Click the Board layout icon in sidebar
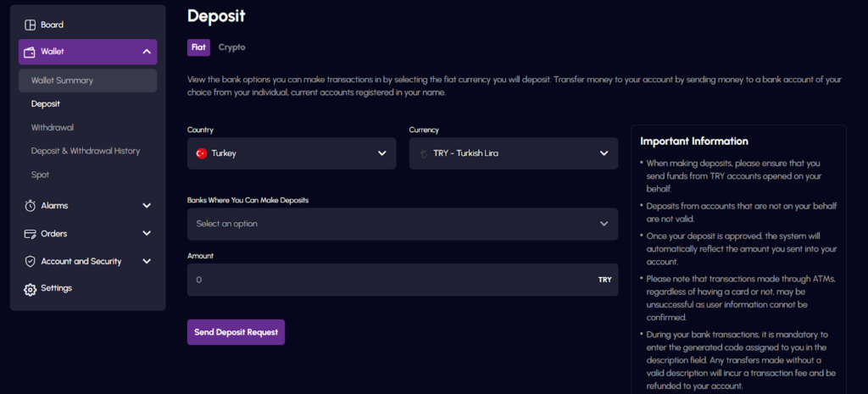 30,25
